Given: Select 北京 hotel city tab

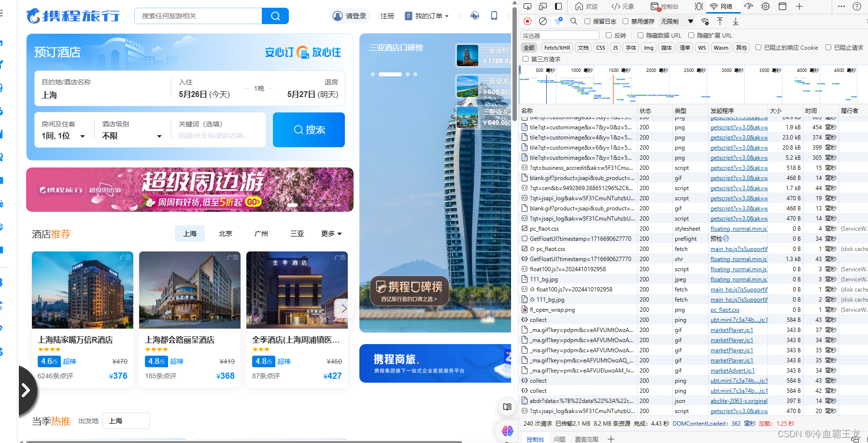Looking at the screenshot, I should [226, 234].
